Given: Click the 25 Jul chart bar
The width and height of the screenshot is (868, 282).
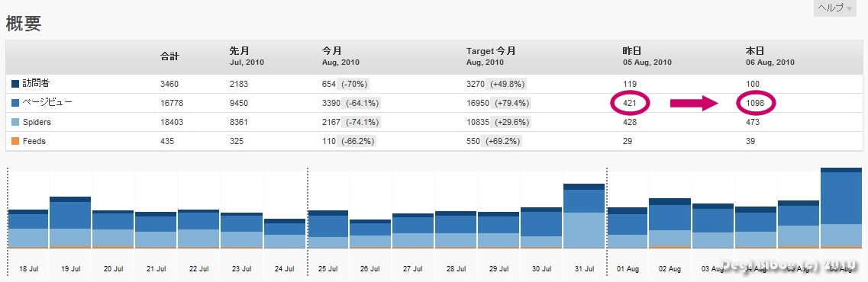Looking at the screenshot, I should click(328, 229).
